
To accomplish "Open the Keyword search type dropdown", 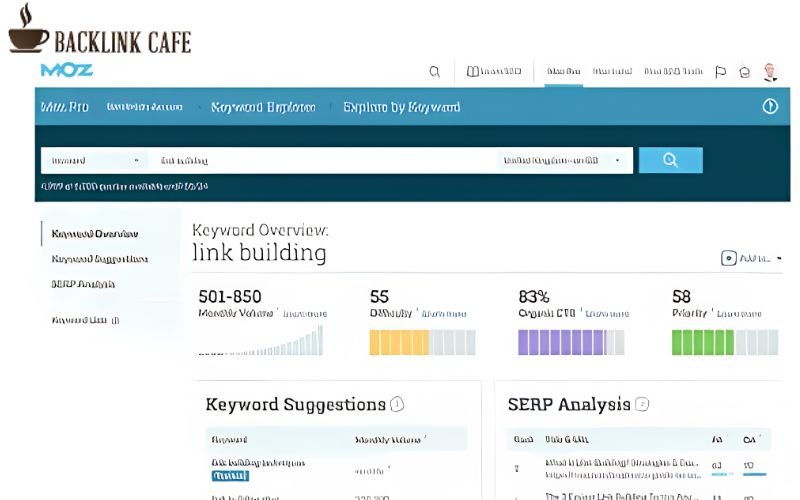I will 95,161.
